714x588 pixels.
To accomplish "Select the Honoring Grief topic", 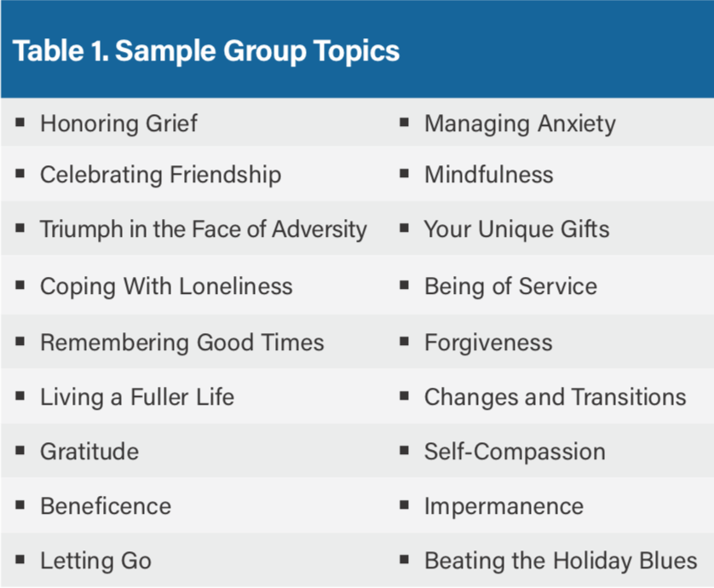I will pyautogui.click(x=118, y=124).
